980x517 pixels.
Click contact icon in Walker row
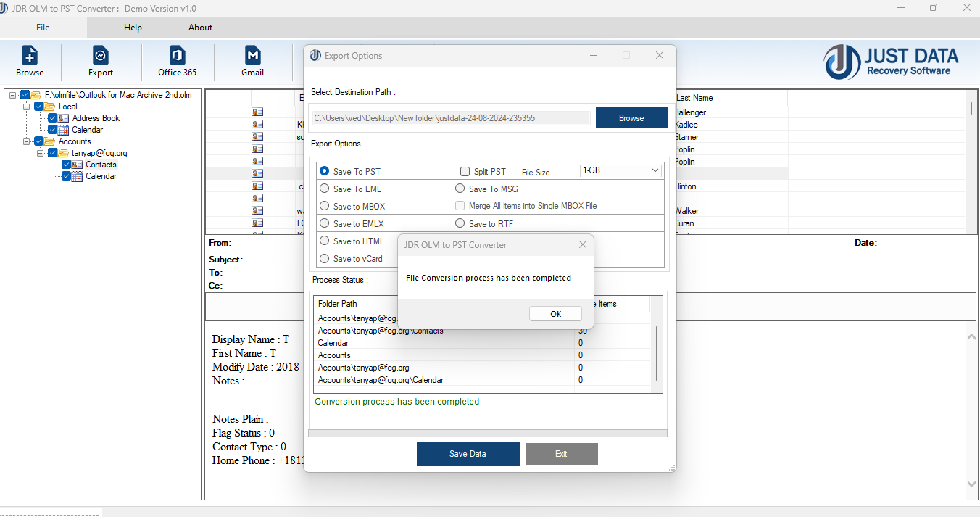click(257, 211)
